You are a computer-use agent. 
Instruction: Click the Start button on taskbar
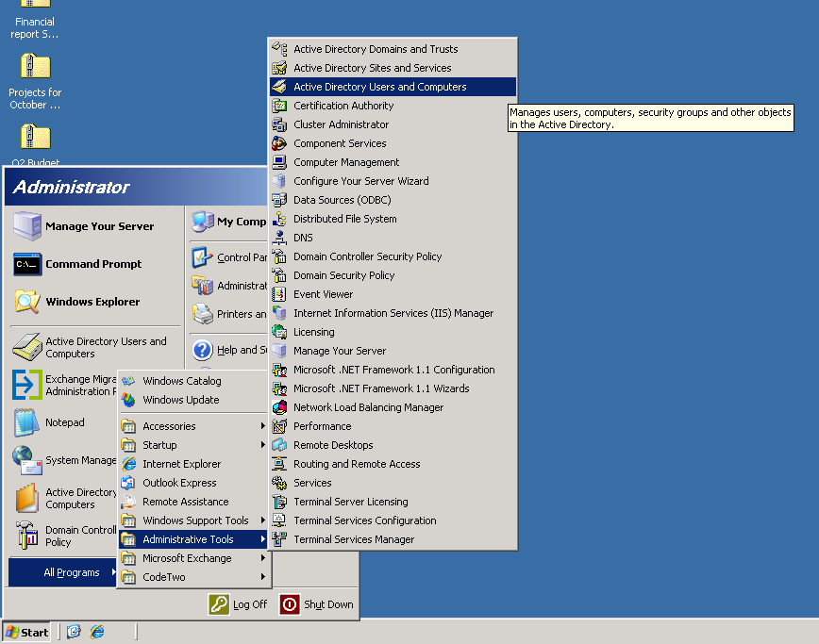[x=25, y=632]
